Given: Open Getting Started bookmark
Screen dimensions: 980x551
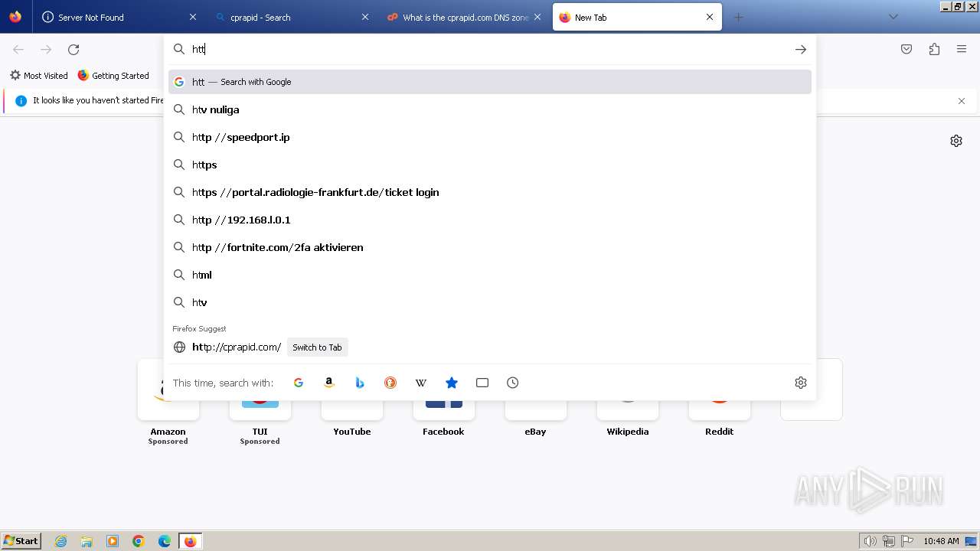Looking at the screenshot, I should pos(113,76).
